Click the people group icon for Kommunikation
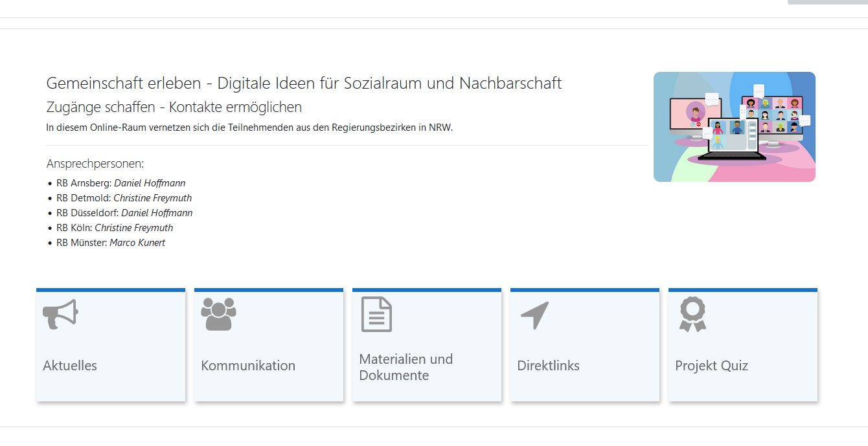The width and height of the screenshot is (868, 446). pos(218,315)
